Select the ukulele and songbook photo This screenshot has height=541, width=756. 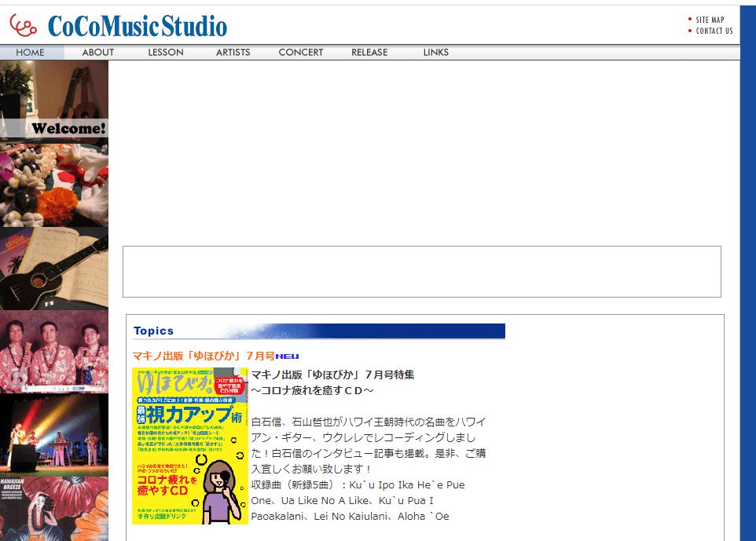(x=54, y=269)
